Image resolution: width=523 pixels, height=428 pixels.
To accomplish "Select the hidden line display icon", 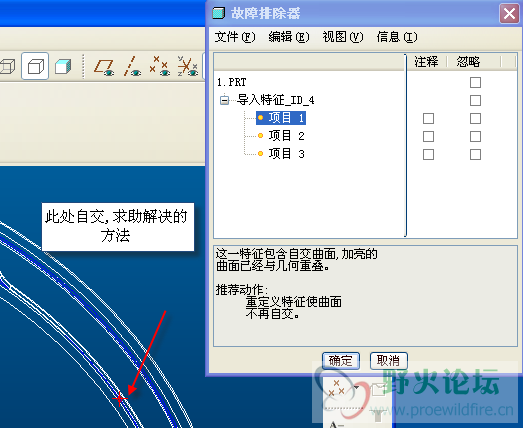I will coord(7,66).
